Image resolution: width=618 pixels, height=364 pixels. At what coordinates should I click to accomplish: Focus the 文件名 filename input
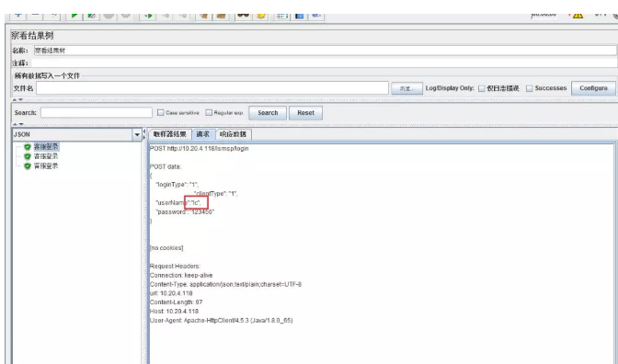pyautogui.click(x=212, y=88)
